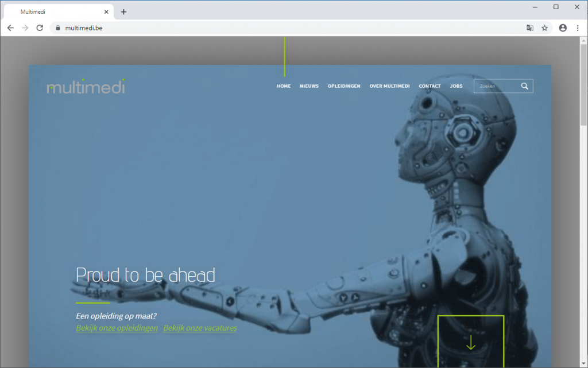Select the Multimedi browser tab

(58, 12)
